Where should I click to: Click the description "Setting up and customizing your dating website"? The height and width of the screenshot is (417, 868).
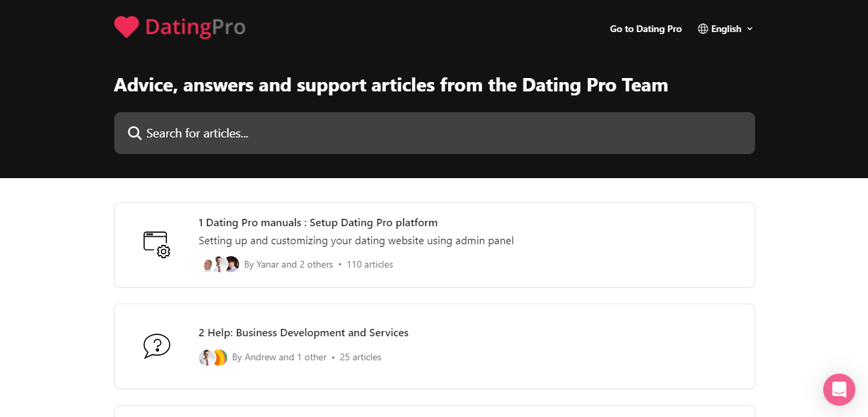coord(357,241)
